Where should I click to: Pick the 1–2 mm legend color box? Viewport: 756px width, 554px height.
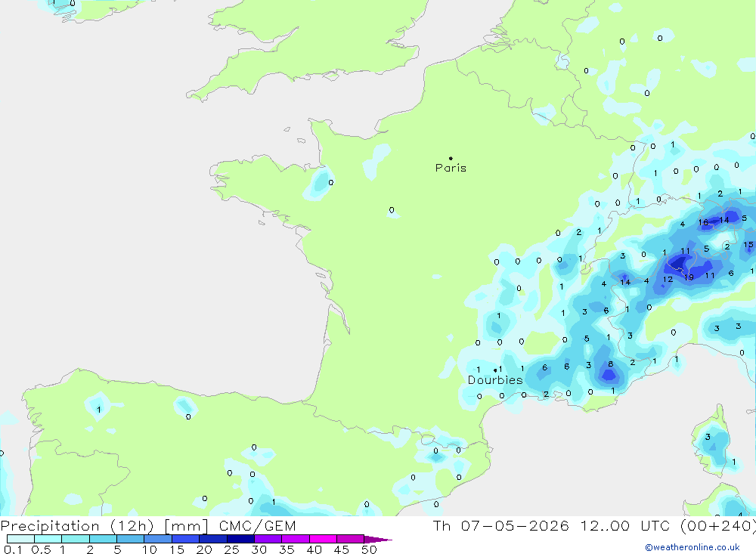(76, 539)
